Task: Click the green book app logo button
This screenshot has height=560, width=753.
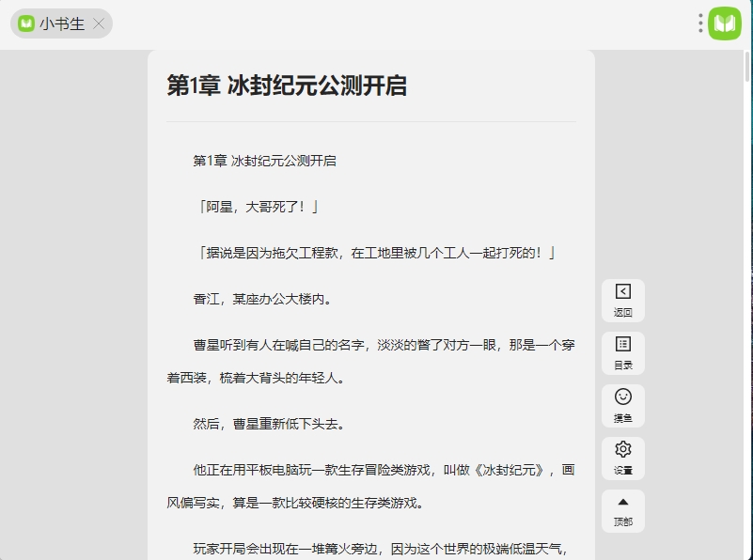Action: 725,23
